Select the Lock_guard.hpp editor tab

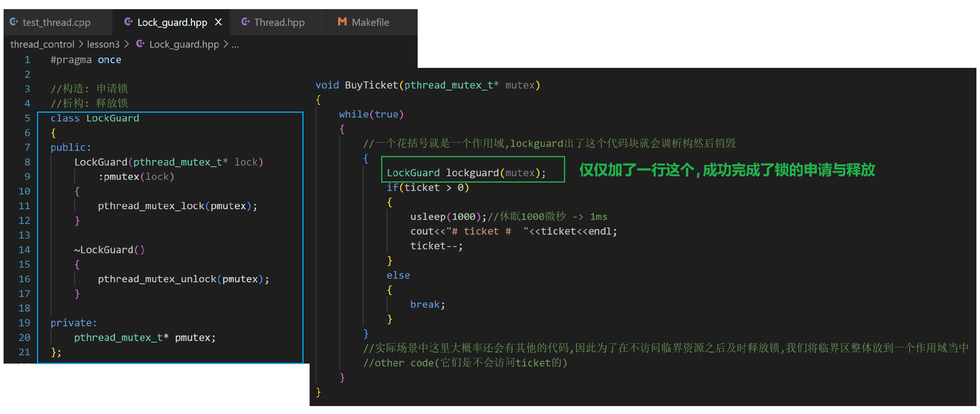[x=172, y=22]
